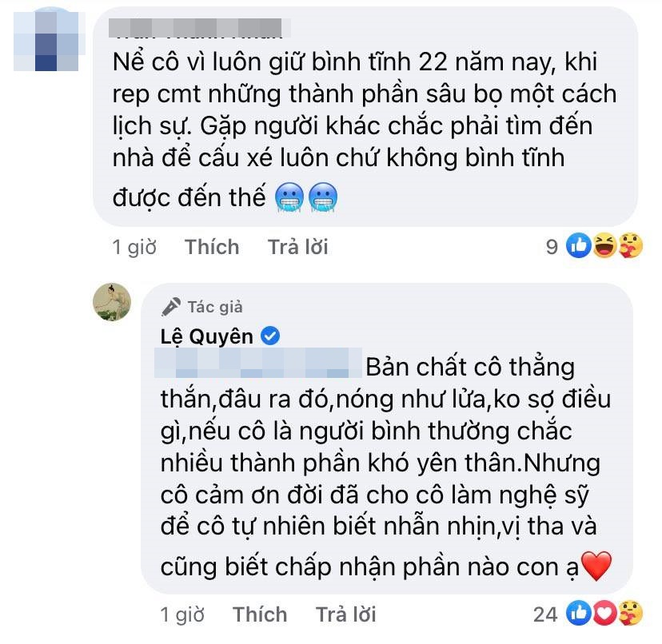Open the blurred avatar of the first commenter
The width and height of the screenshot is (662, 644).
coord(47,40)
